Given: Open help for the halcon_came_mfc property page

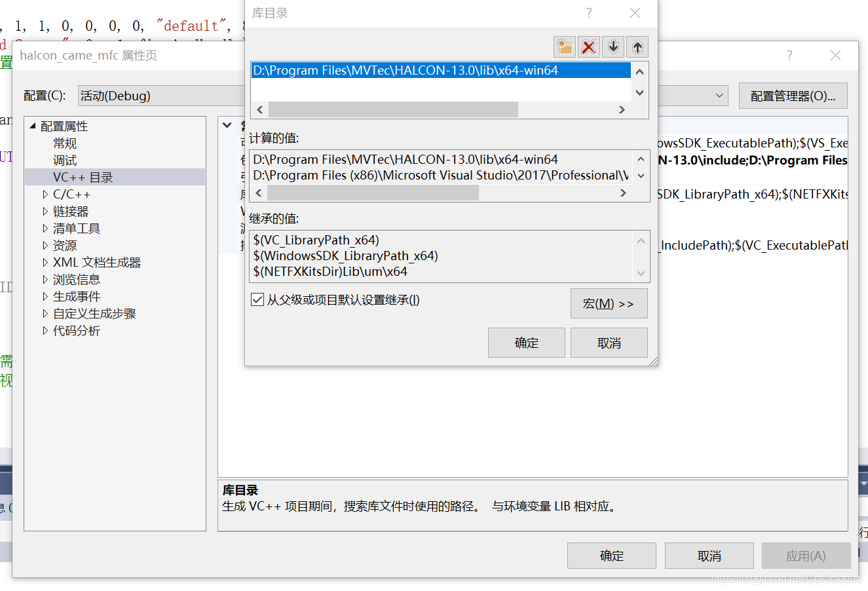Looking at the screenshot, I should pyautogui.click(x=789, y=56).
